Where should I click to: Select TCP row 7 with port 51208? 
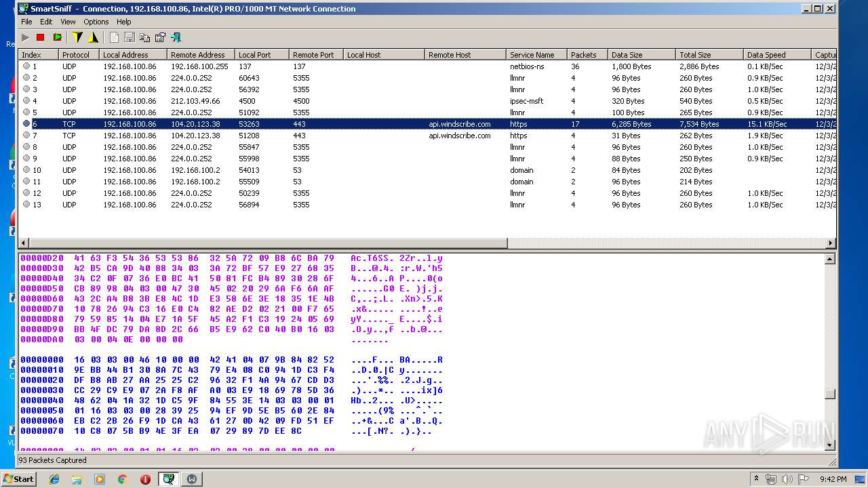click(427, 136)
